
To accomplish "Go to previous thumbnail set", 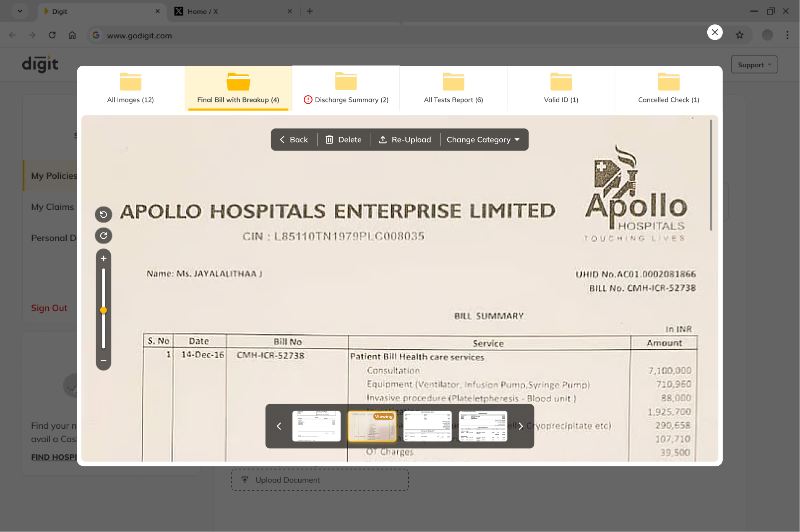I will (x=279, y=426).
